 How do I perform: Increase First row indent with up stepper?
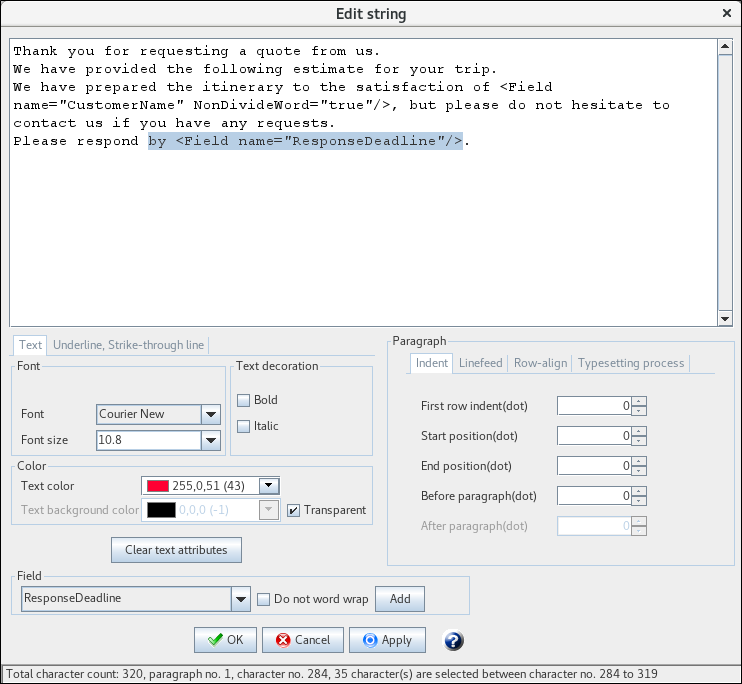639,401
